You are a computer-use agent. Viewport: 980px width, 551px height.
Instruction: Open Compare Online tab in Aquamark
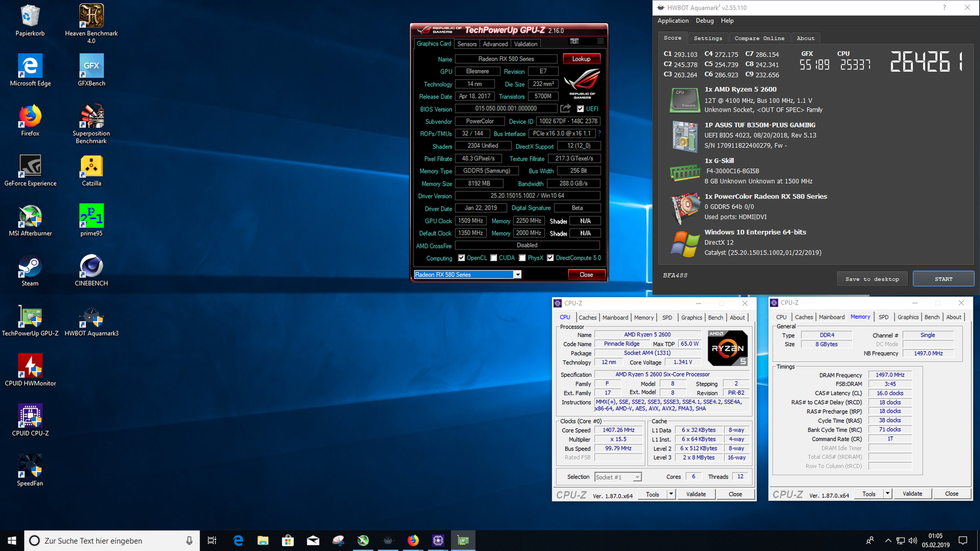coord(759,38)
